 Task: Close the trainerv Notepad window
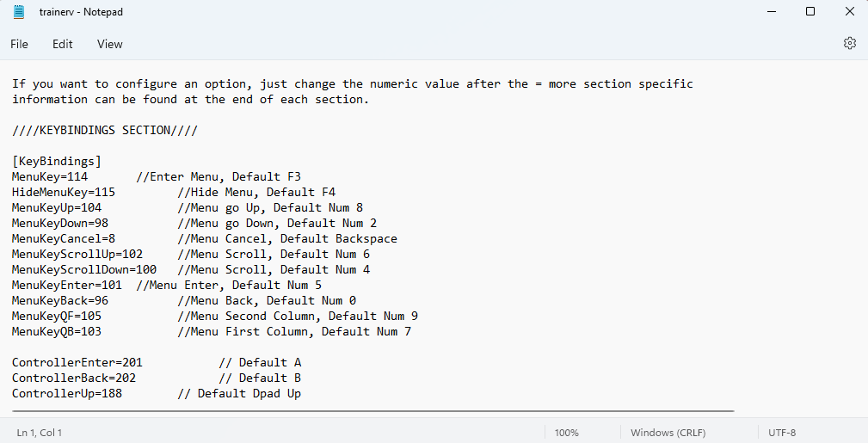pos(849,12)
